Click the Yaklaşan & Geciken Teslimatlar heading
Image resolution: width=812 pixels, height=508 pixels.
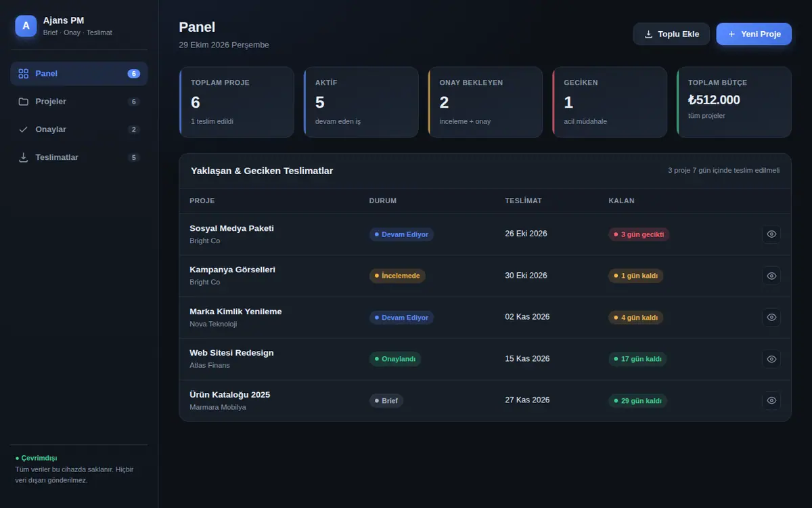(x=262, y=171)
